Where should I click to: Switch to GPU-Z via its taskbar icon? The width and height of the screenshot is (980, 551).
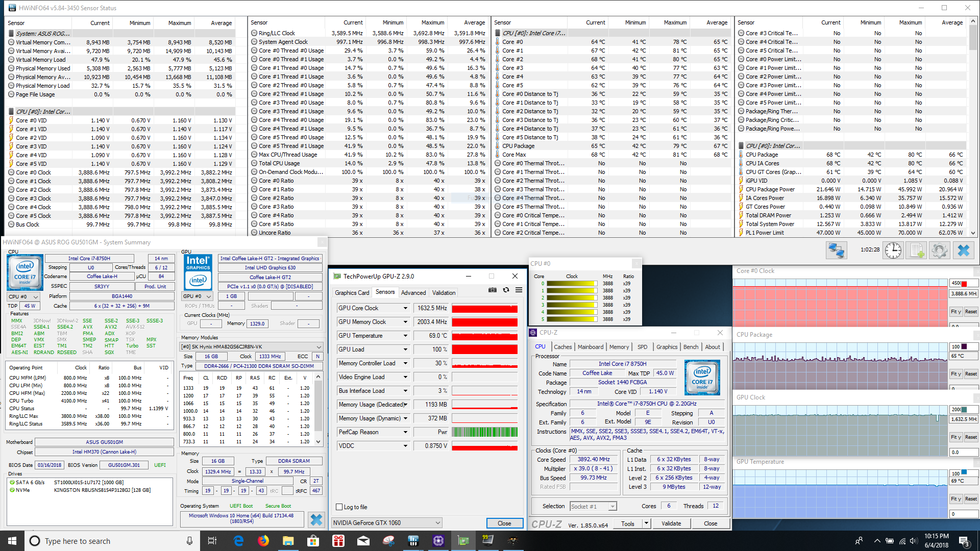pos(463,541)
